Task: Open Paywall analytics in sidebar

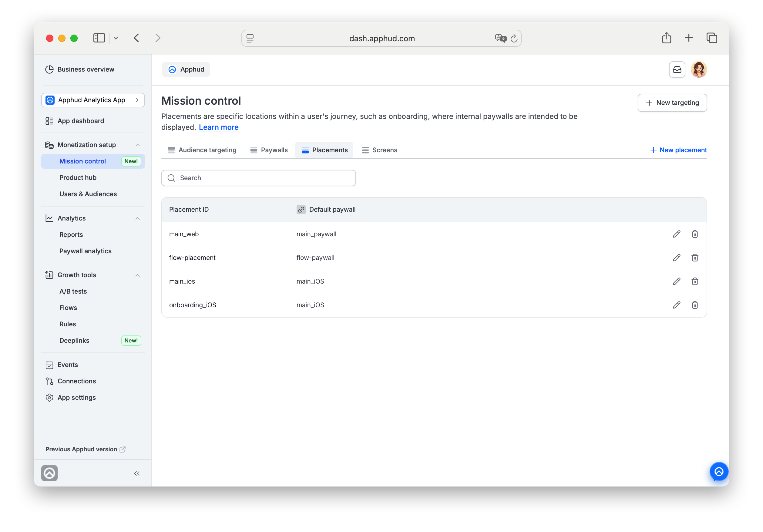Action: pos(86,251)
